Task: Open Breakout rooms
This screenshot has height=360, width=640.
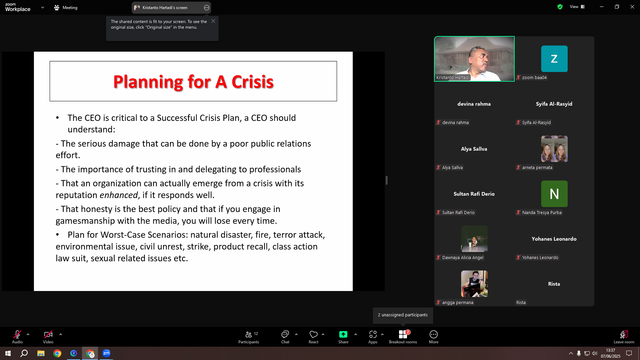Action: pyautogui.click(x=403, y=337)
